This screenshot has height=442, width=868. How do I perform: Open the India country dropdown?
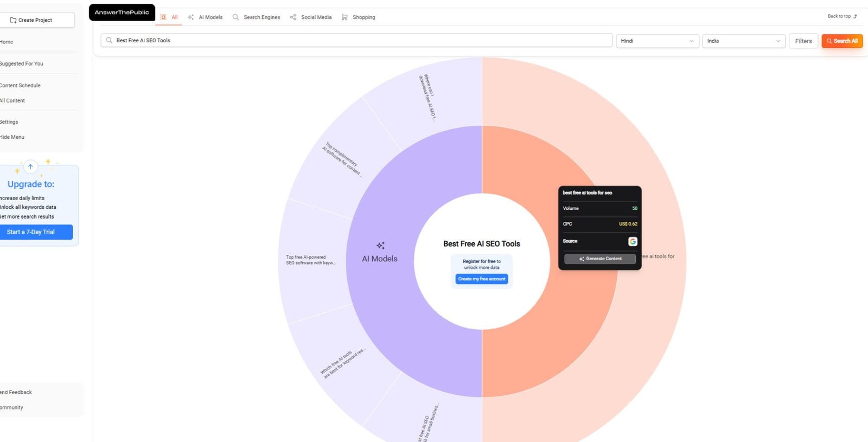(x=744, y=41)
